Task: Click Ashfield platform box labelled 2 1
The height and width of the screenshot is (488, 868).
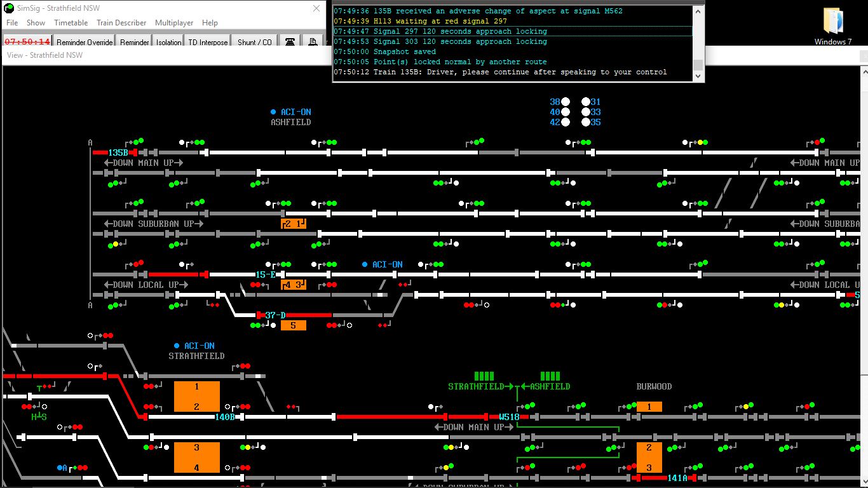Action: (x=294, y=224)
